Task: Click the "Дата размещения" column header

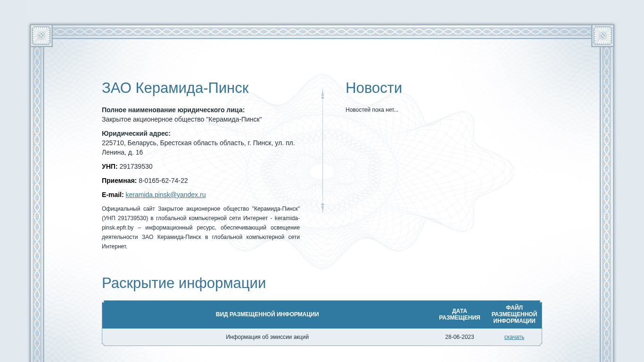Action: click(x=460, y=314)
